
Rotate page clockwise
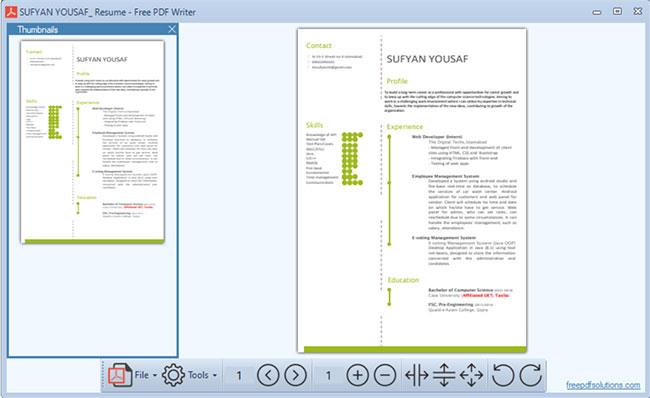point(531,375)
